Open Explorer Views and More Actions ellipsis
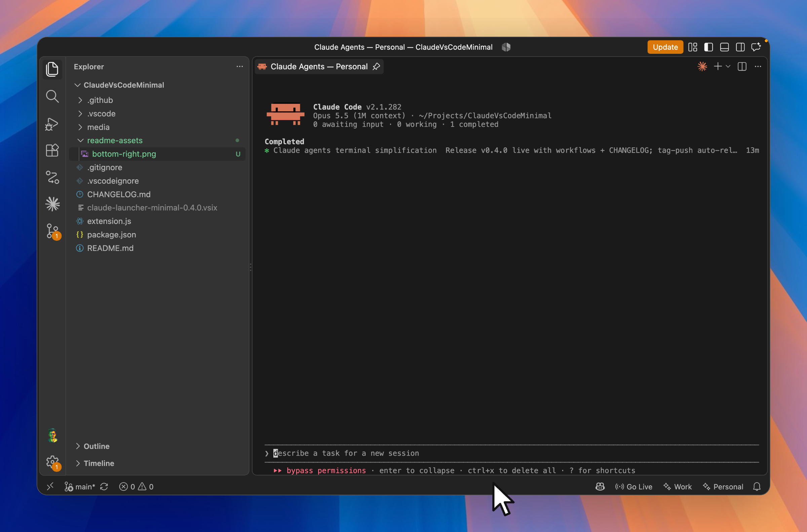807x532 pixels. [239, 67]
